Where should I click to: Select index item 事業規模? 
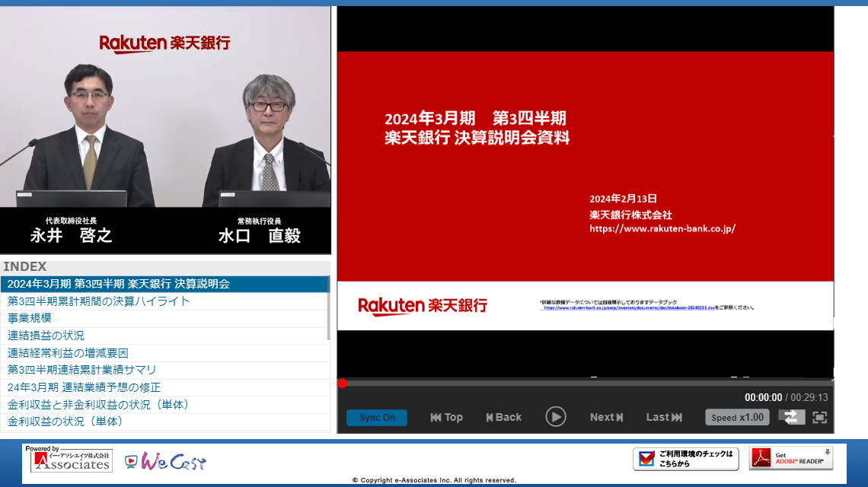[30, 318]
